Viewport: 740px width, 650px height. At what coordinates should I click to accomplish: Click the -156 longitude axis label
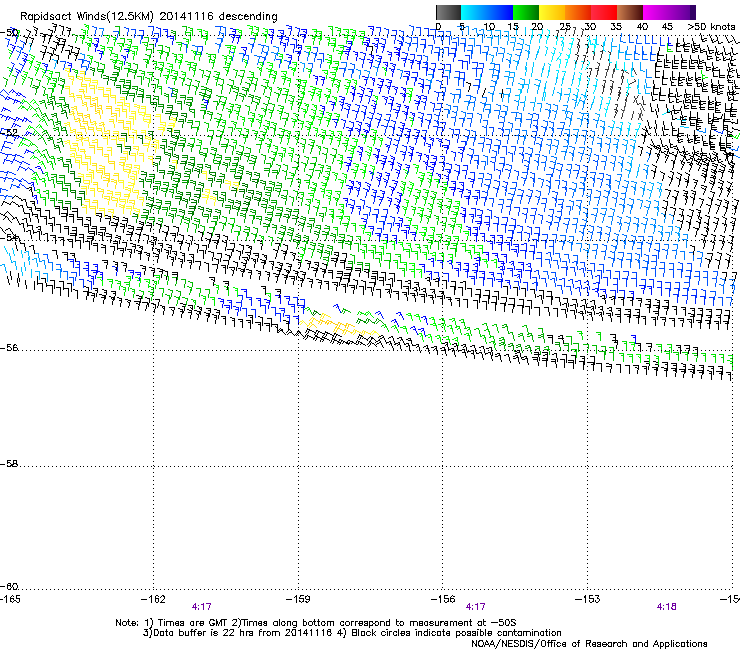pos(443,599)
